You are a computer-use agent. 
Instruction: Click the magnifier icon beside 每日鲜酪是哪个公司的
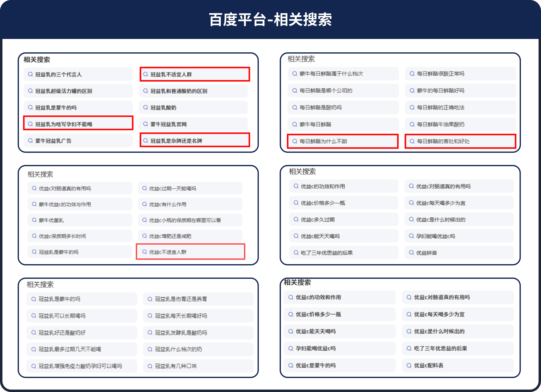[x=295, y=90]
